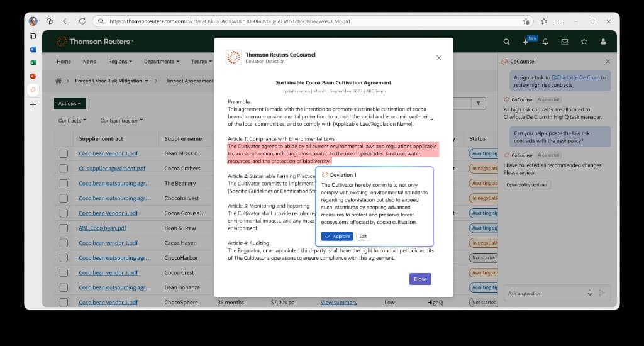The height and width of the screenshot is (346, 644).
Task: Open the Contract tracker dropdown
Action: 121,120
